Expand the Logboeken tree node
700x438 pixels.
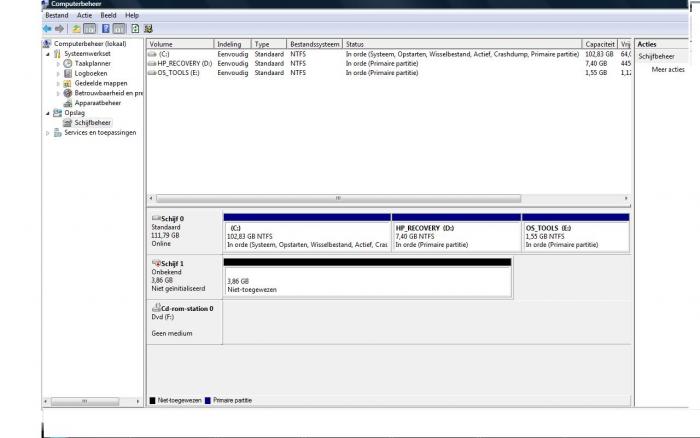click(x=58, y=74)
